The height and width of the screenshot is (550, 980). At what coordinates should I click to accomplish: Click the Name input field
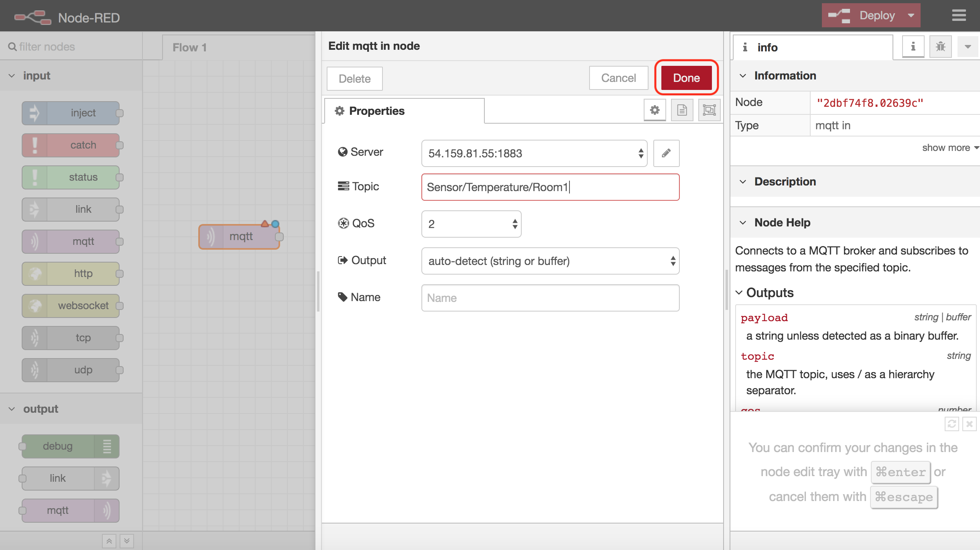tap(550, 298)
